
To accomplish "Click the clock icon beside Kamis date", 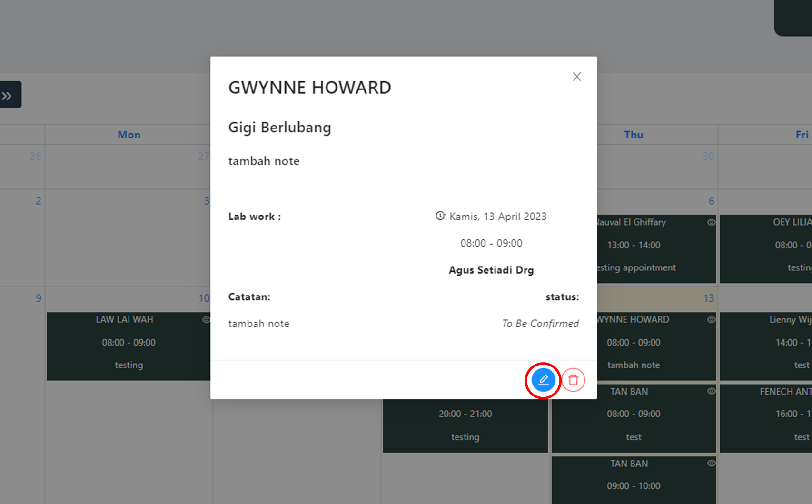I will pyautogui.click(x=440, y=216).
